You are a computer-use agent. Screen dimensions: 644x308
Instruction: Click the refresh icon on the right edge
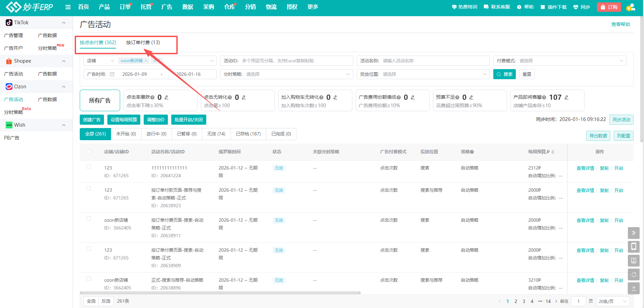(634, 274)
